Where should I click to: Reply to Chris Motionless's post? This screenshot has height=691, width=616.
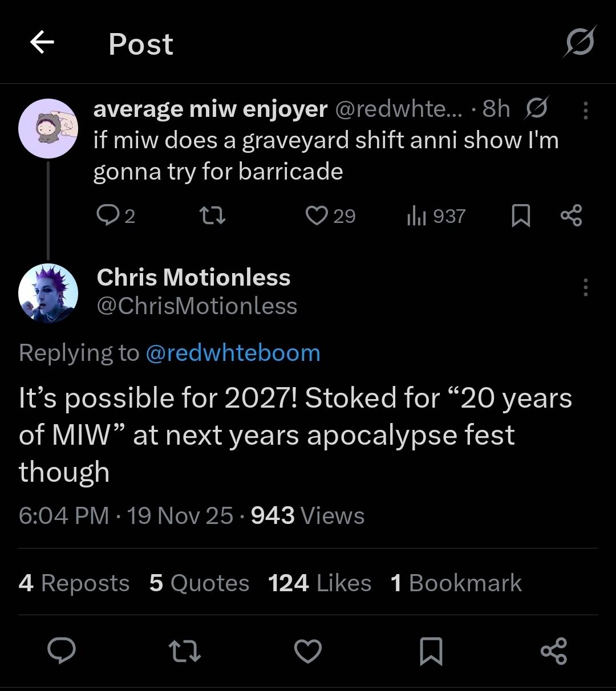[62, 651]
